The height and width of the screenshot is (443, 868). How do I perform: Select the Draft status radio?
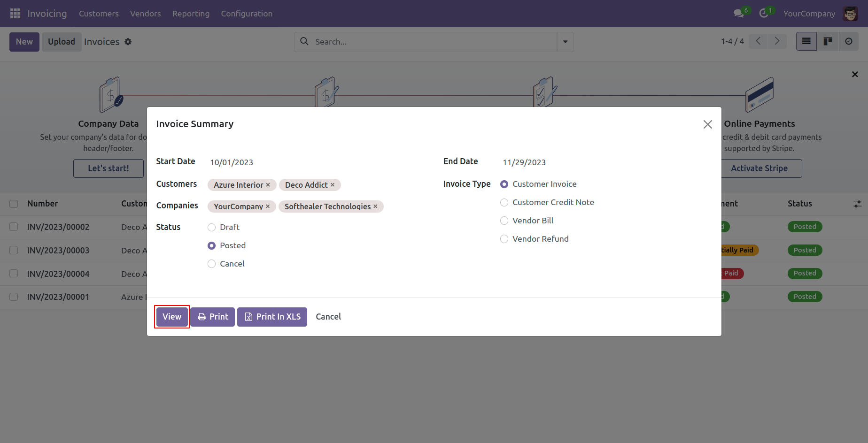(x=211, y=227)
